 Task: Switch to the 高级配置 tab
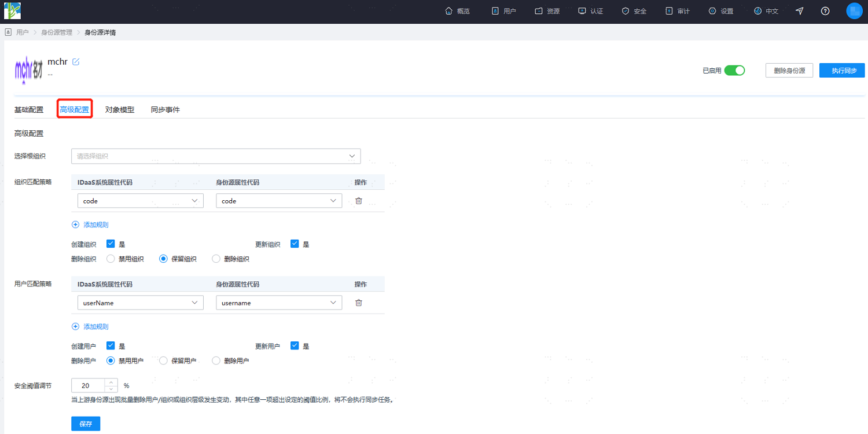[x=75, y=109]
